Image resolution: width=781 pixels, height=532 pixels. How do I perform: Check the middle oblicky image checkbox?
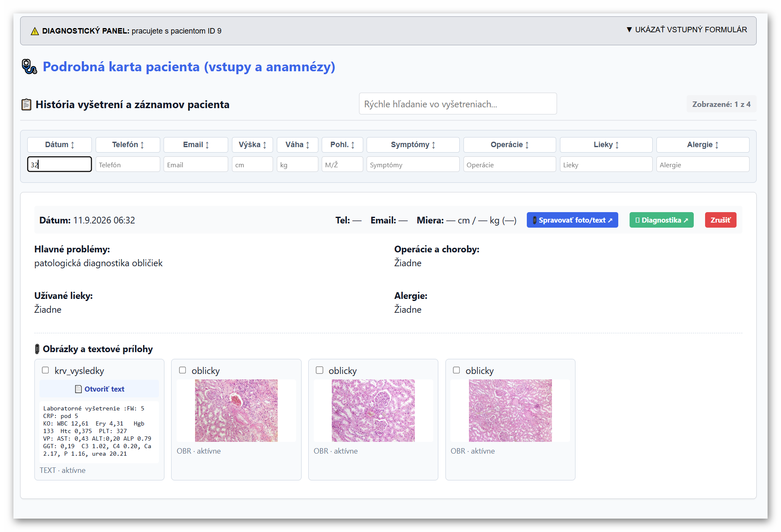click(320, 370)
